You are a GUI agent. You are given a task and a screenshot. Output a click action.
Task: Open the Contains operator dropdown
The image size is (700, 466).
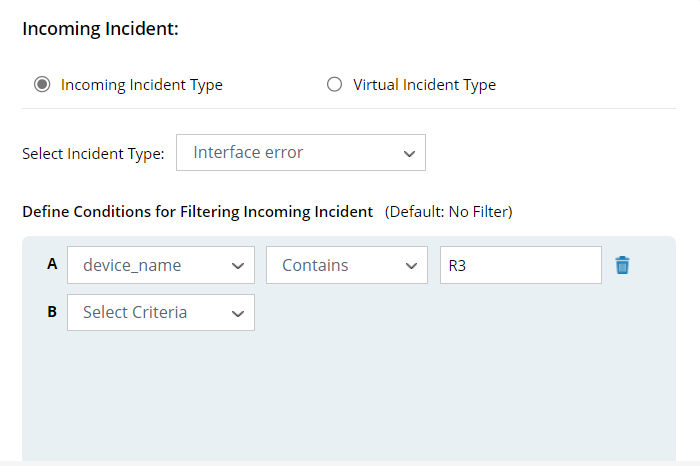(x=346, y=265)
